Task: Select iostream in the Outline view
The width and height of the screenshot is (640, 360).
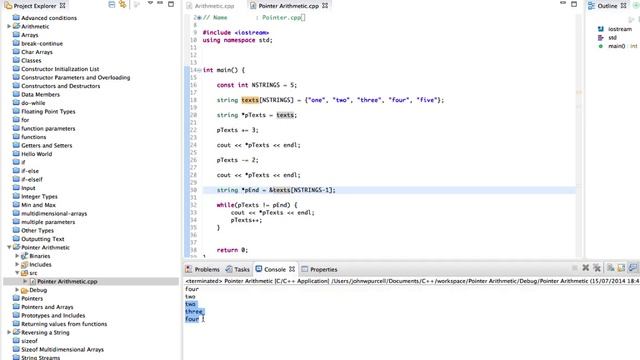Action: [620, 29]
